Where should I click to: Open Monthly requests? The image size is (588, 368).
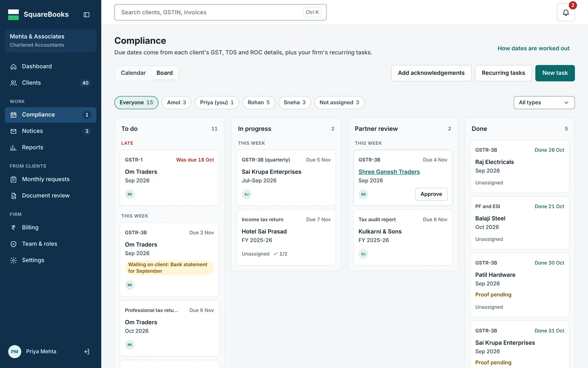[51, 179]
